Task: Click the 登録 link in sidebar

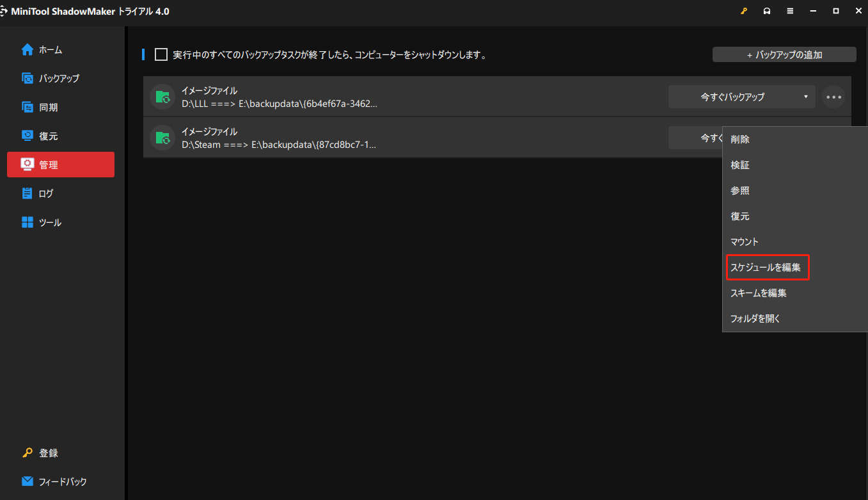Action: 49,453
